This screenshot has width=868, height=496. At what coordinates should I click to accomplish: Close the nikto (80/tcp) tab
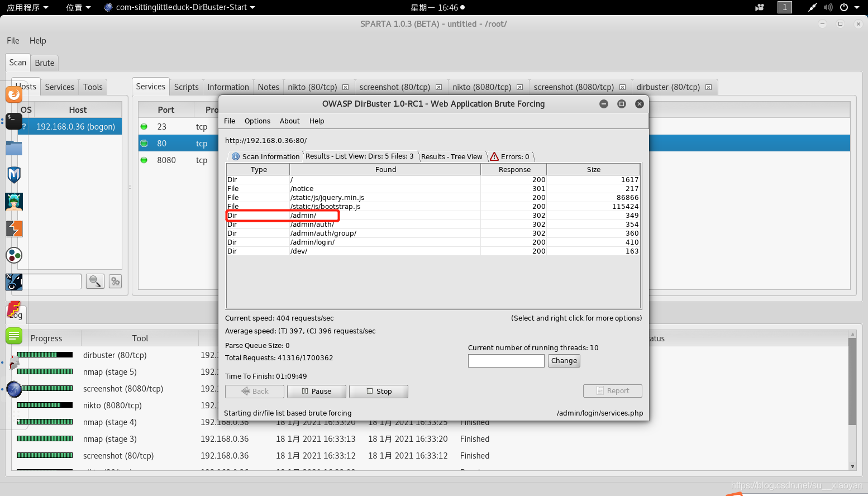click(346, 87)
